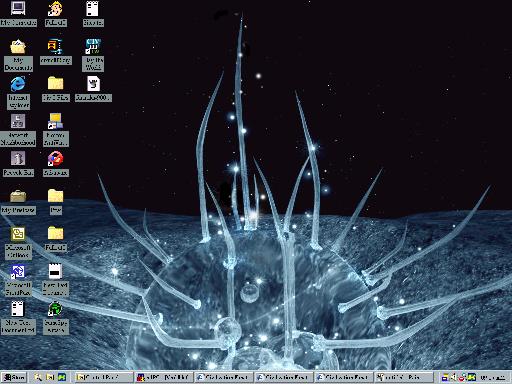Viewport: 512px width, 384px height.
Task: Click the Start button
Action: (14, 377)
